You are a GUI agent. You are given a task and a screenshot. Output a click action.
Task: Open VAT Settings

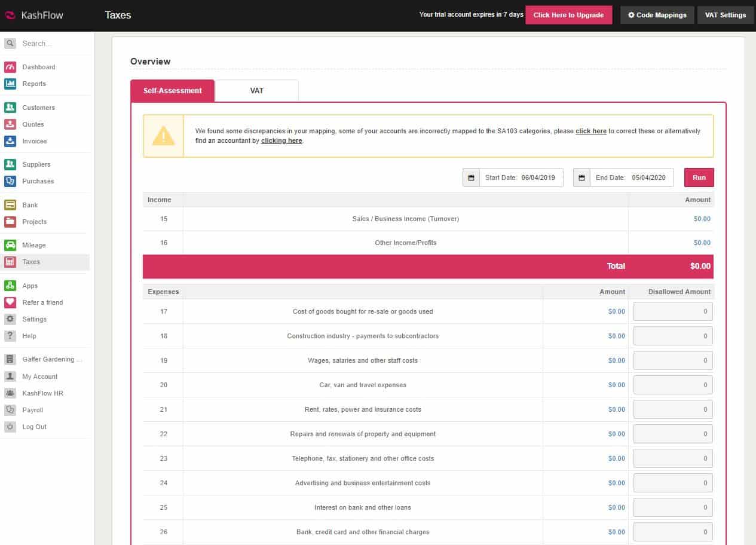point(726,15)
